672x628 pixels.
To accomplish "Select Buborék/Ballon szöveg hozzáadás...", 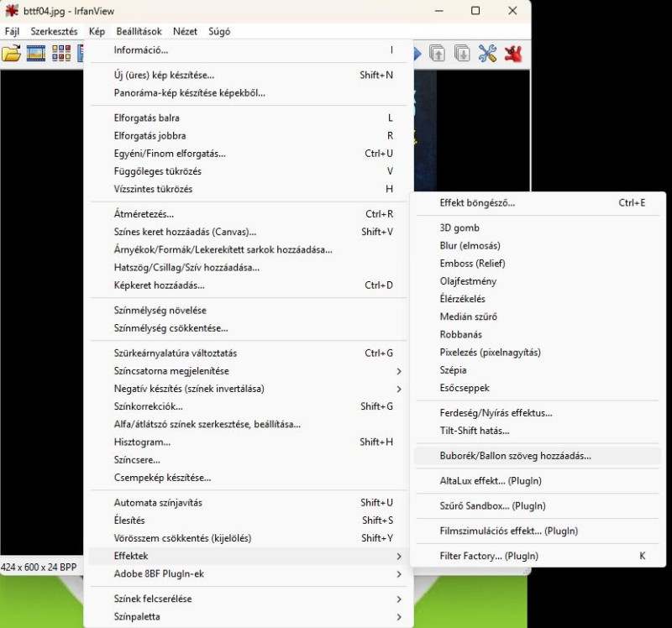I will (538, 456).
